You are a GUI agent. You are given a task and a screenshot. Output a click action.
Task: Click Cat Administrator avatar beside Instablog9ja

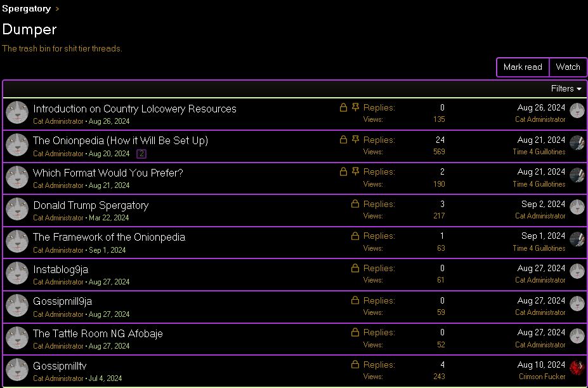click(17, 273)
